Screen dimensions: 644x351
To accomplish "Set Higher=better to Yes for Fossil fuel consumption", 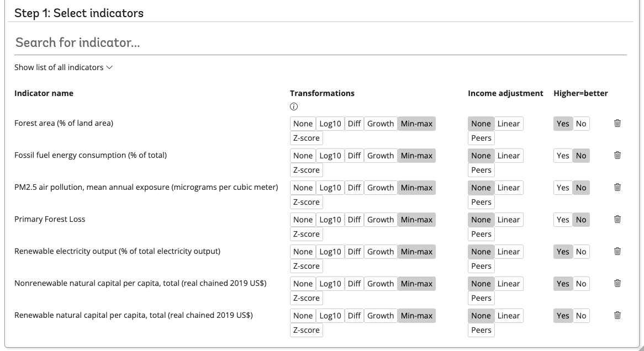I will click(x=563, y=156).
